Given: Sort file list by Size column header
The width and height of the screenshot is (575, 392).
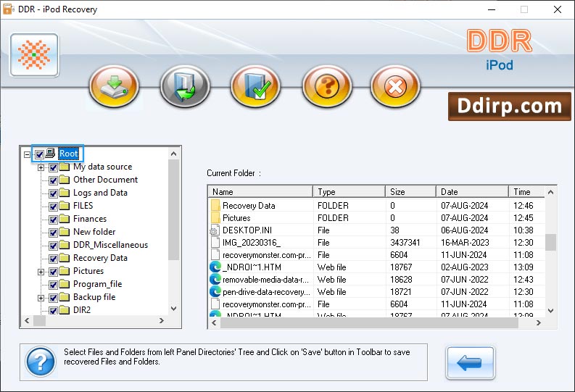Looking at the screenshot, I should 410,192.
